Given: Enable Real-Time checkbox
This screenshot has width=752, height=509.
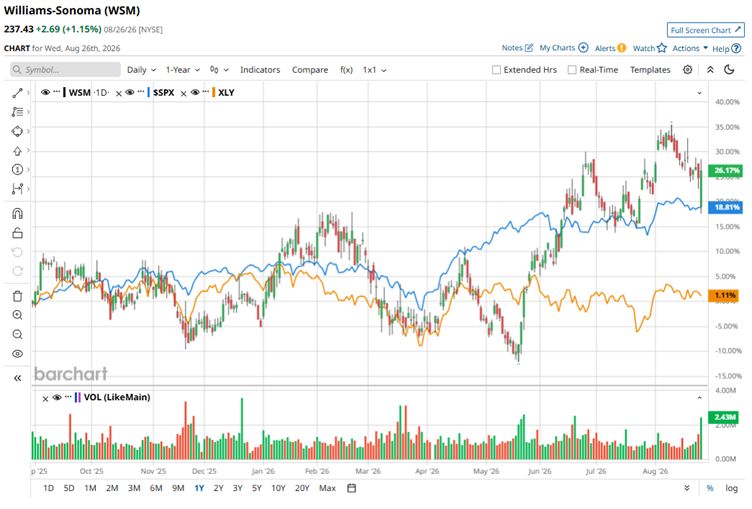Looking at the screenshot, I should point(572,70).
